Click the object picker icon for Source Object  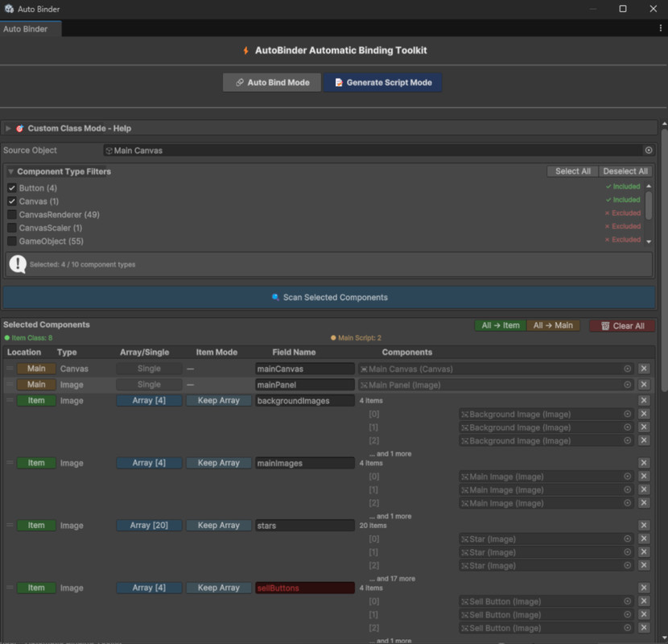[x=649, y=151]
